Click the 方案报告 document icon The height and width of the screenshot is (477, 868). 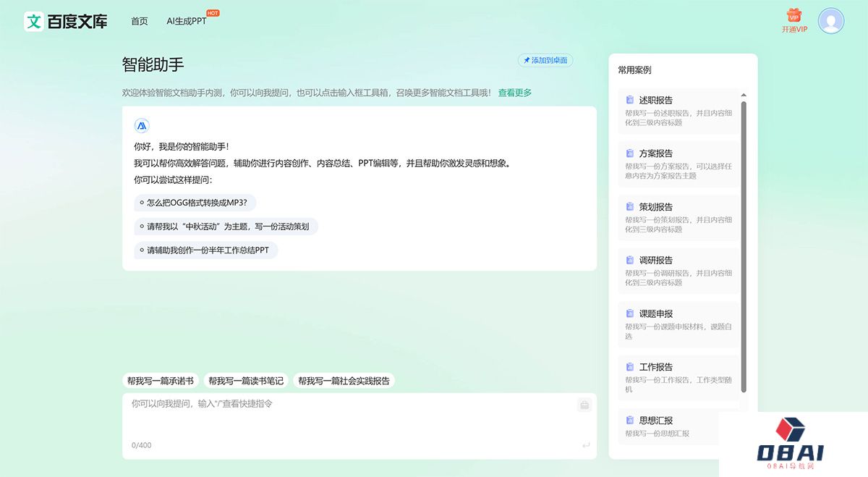tap(630, 153)
